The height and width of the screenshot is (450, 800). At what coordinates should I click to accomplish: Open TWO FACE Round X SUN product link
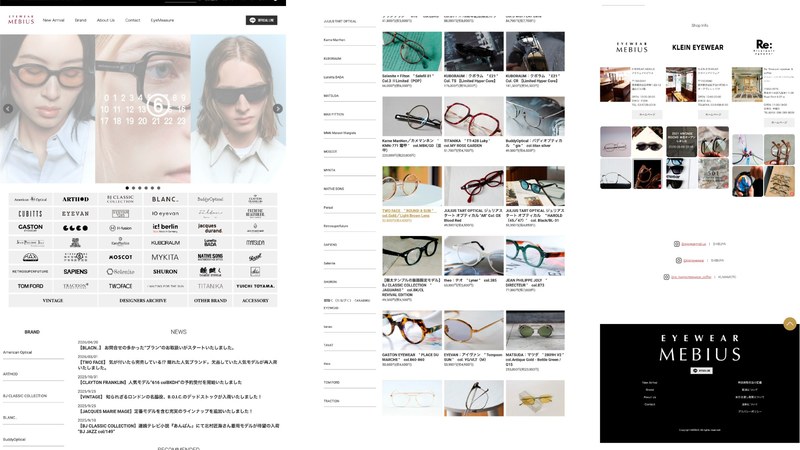408,211
